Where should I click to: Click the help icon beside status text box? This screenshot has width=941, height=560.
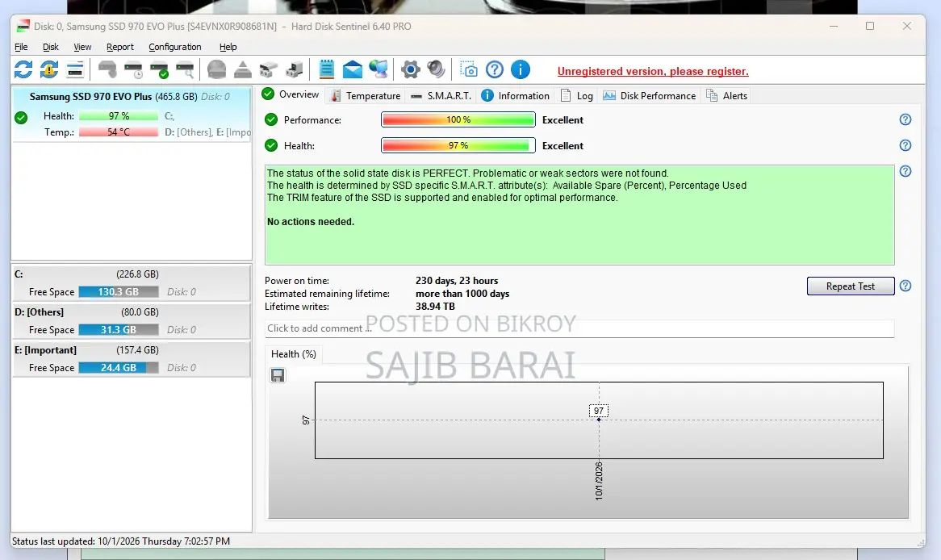[905, 171]
